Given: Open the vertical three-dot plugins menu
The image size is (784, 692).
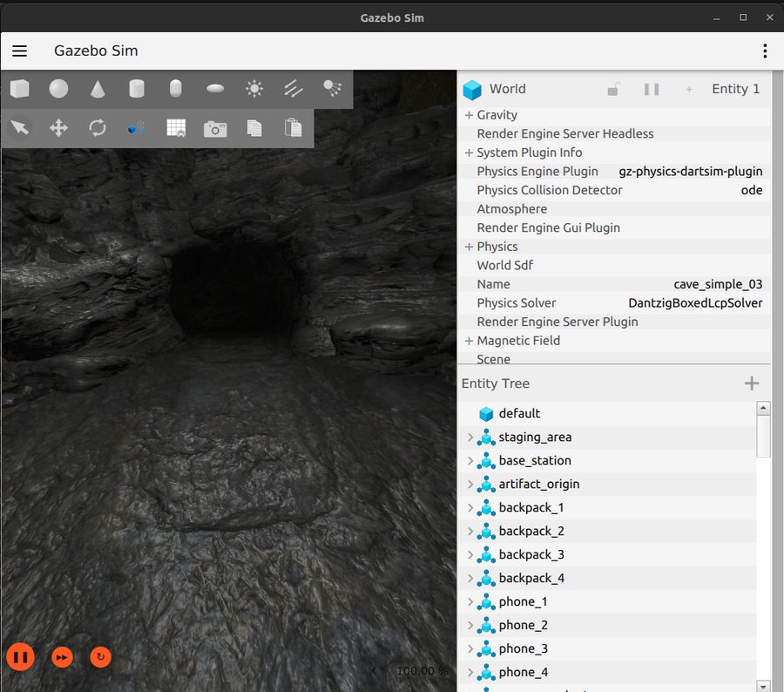Looking at the screenshot, I should (x=765, y=51).
